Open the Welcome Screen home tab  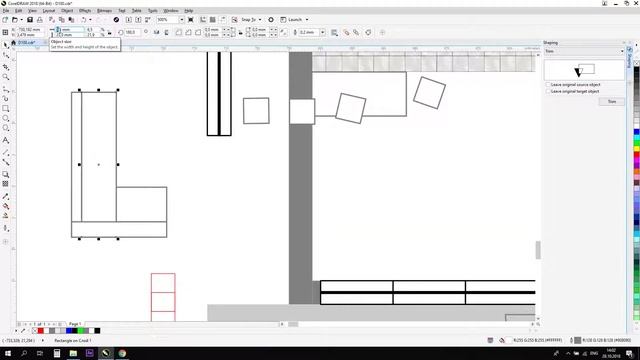(x=13, y=42)
